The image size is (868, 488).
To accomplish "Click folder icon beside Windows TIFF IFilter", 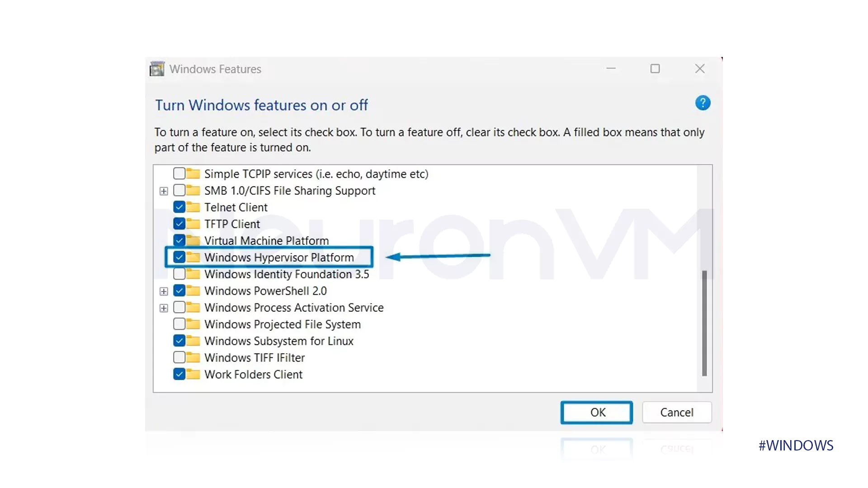I will click(x=193, y=357).
